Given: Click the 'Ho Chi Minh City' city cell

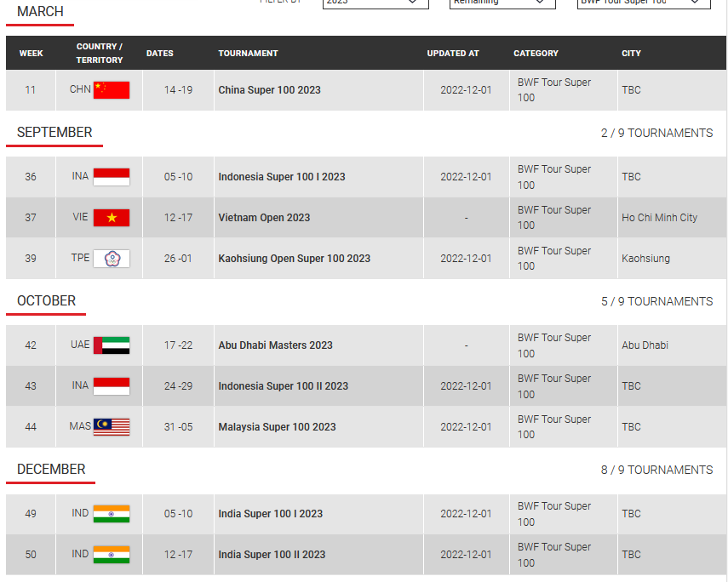Looking at the screenshot, I should pyautogui.click(x=659, y=218).
